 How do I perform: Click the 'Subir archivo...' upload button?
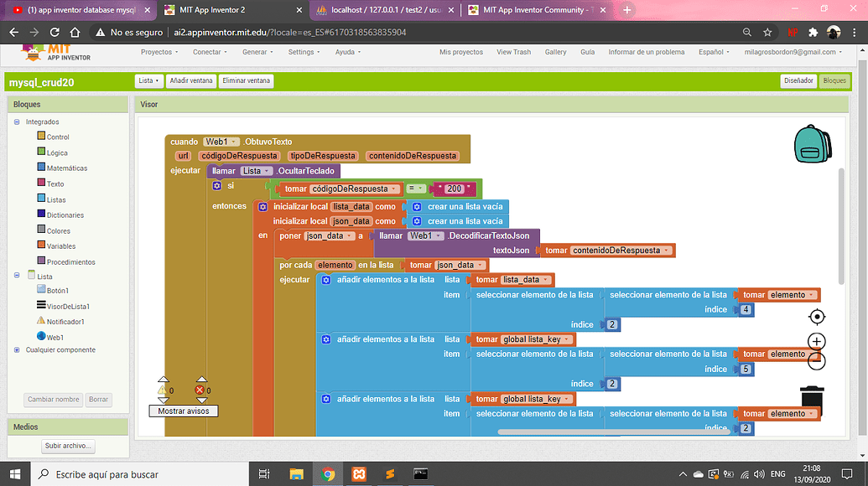[x=69, y=446]
